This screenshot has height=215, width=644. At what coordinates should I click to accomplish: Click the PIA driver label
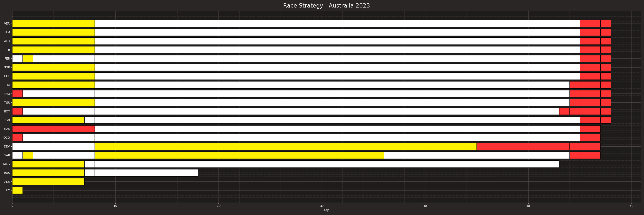[8, 85]
